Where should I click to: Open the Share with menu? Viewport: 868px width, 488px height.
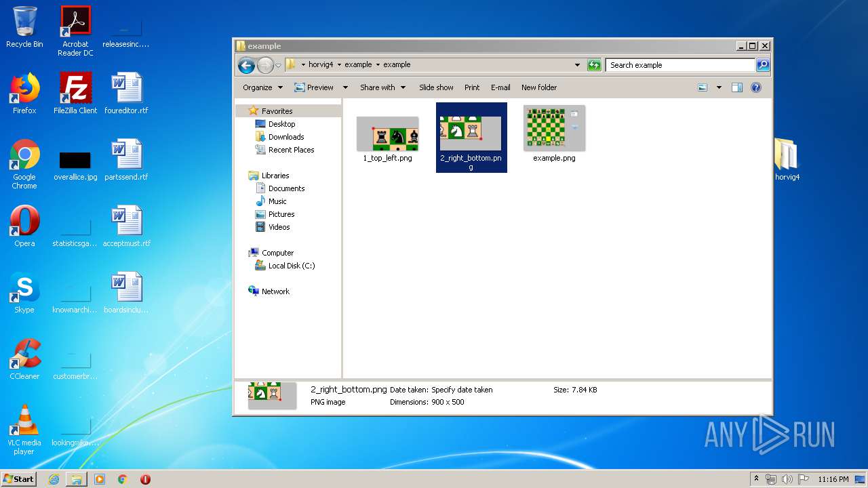(382, 87)
